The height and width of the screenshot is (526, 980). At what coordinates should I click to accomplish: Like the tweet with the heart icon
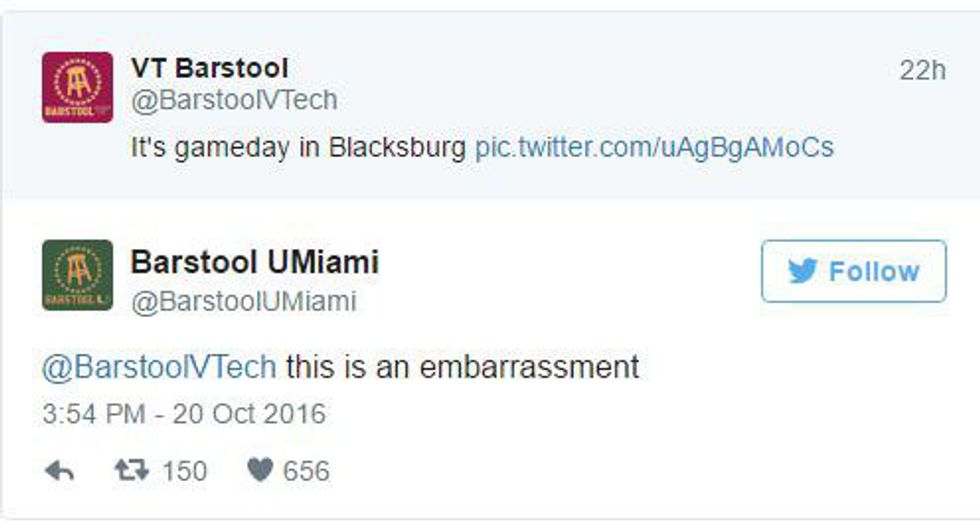pyautogui.click(x=260, y=472)
